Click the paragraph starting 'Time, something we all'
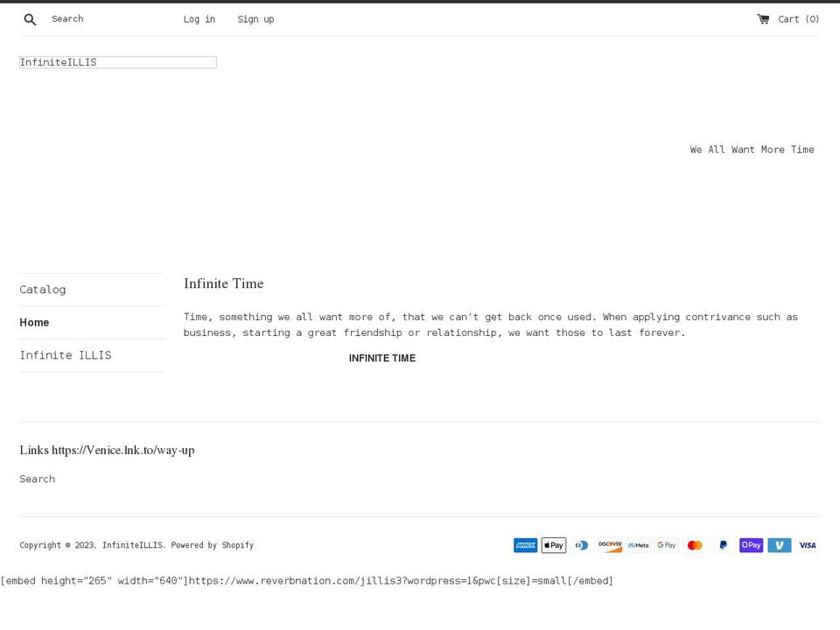 [x=491, y=325]
